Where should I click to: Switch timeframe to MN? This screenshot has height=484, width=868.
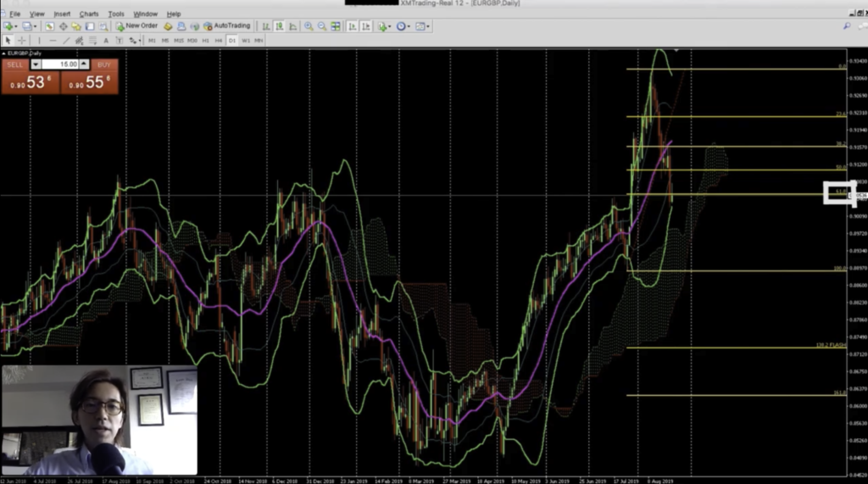pyautogui.click(x=259, y=41)
